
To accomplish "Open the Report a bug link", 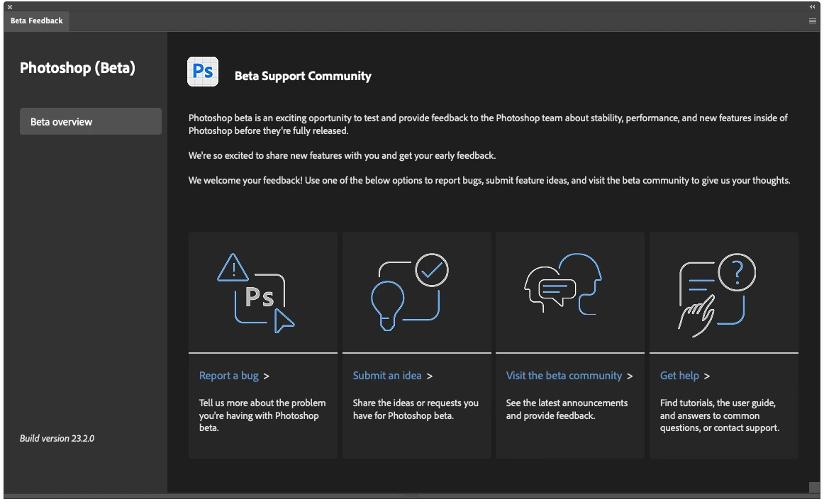I will point(228,376).
